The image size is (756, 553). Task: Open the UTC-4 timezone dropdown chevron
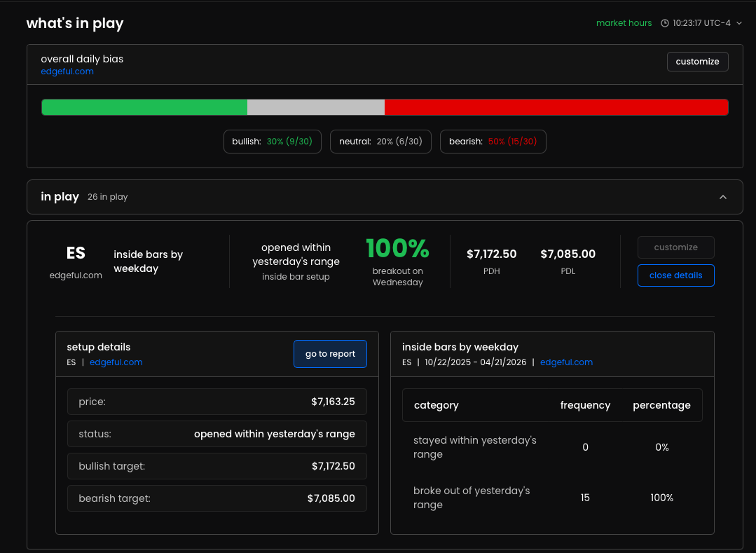pyautogui.click(x=738, y=23)
